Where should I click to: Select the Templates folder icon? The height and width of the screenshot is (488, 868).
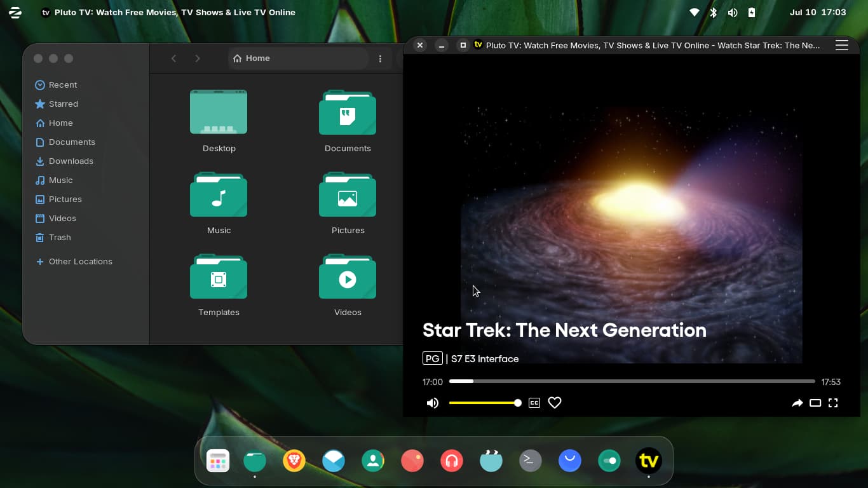pos(219,276)
